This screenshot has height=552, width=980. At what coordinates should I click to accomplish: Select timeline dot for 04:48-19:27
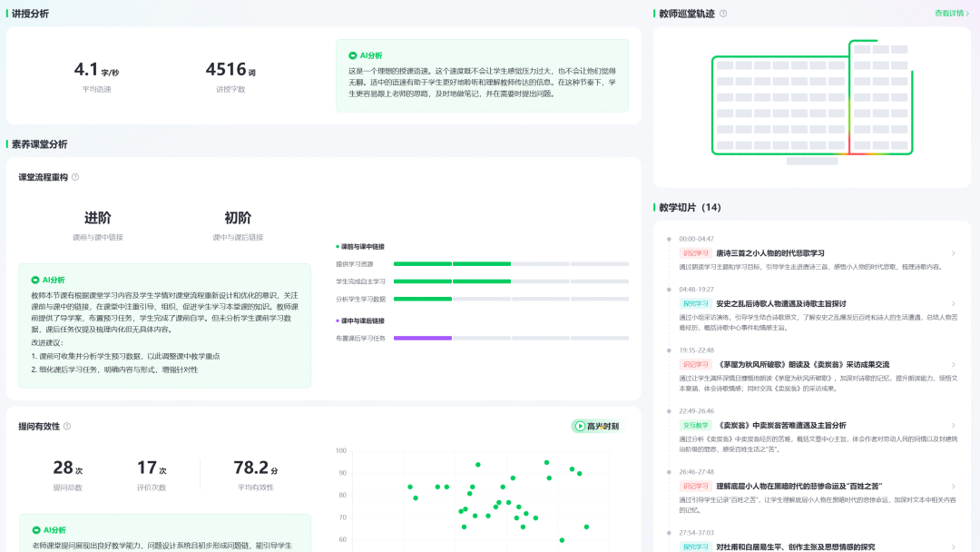[669, 290]
